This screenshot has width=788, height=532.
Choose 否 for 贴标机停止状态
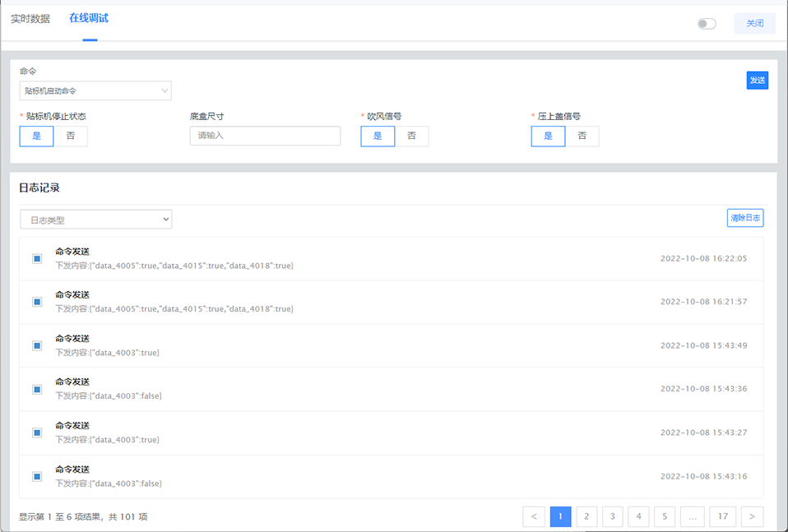pyautogui.click(x=71, y=136)
